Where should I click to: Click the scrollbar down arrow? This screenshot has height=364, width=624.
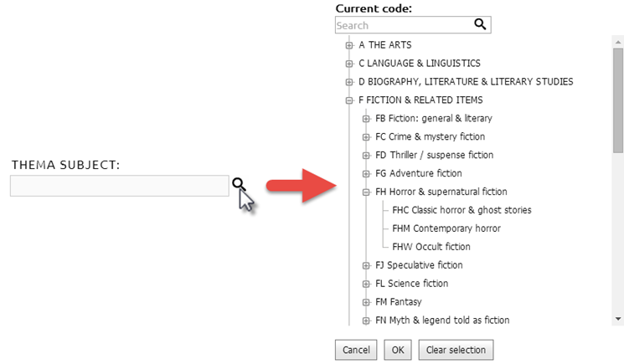[618, 319]
